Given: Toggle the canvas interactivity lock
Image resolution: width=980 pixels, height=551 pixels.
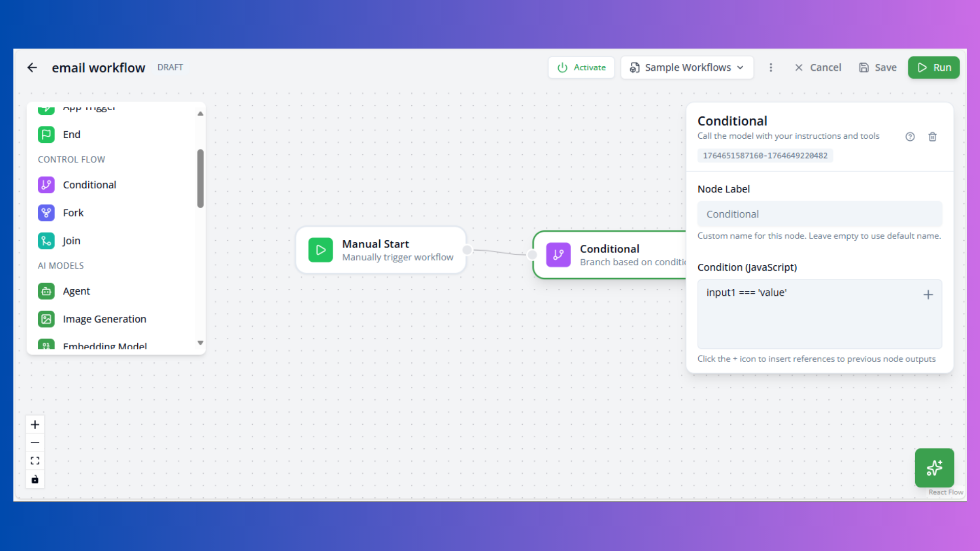Looking at the screenshot, I should point(35,479).
